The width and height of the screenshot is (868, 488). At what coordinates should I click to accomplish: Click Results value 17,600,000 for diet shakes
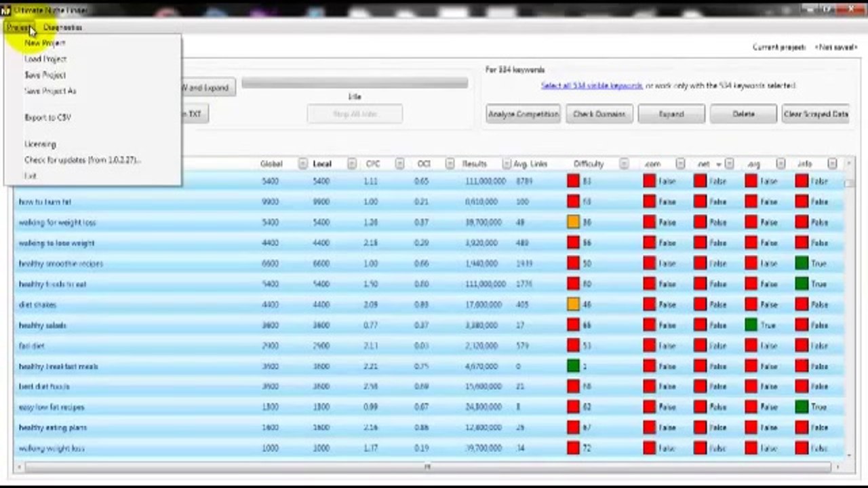[x=485, y=304]
